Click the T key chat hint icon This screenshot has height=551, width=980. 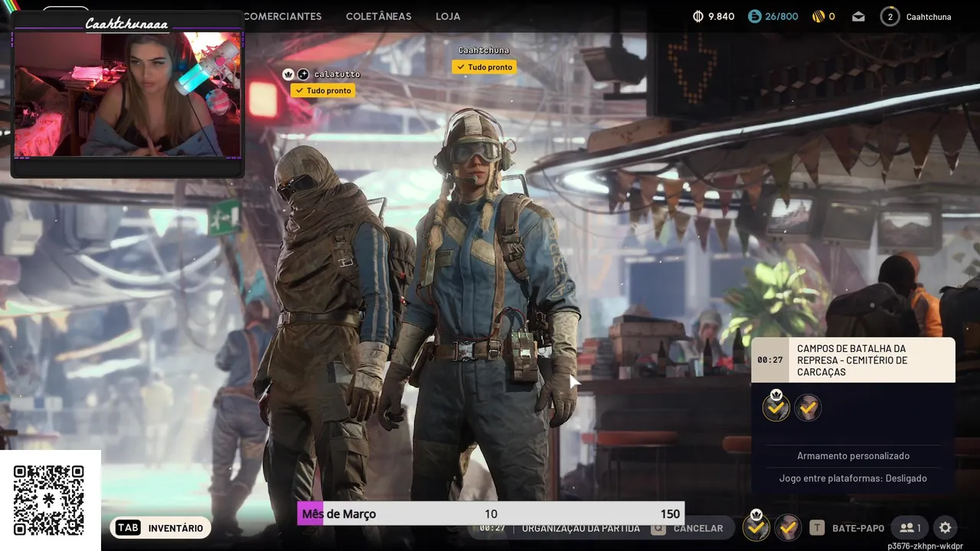tap(818, 528)
